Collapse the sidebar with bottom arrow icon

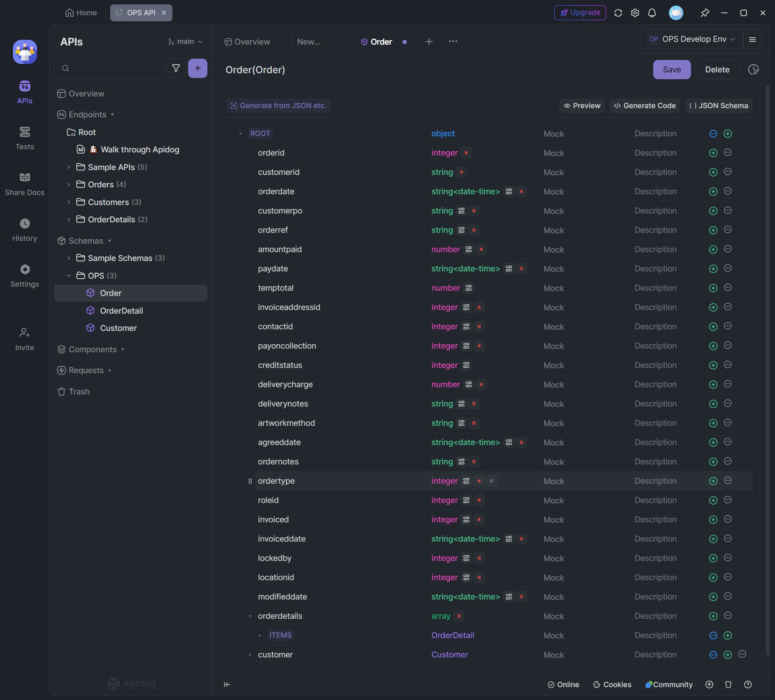click(x=227, y=684)
